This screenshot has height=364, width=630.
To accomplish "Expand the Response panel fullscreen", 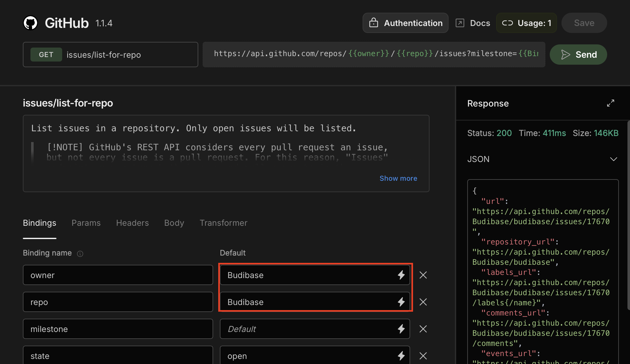I will [x=610, y=103].
